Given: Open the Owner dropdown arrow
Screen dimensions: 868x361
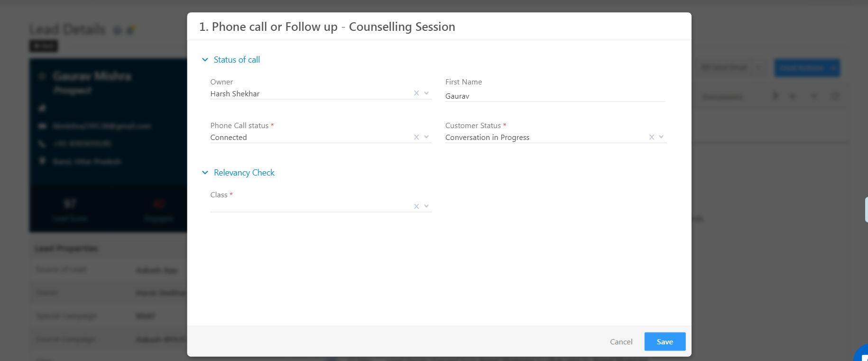Looking at the screenshot, I should [x=426, y=93].
